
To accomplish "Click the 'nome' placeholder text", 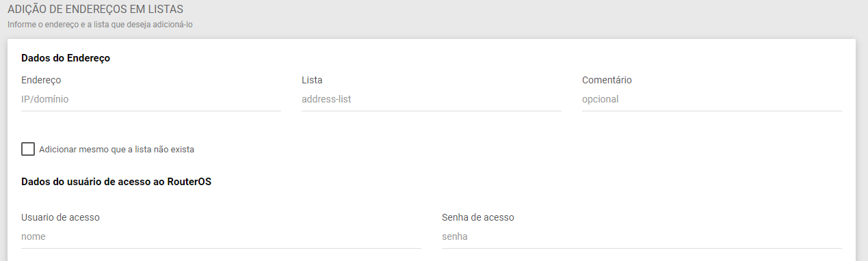I will (33, 237).
